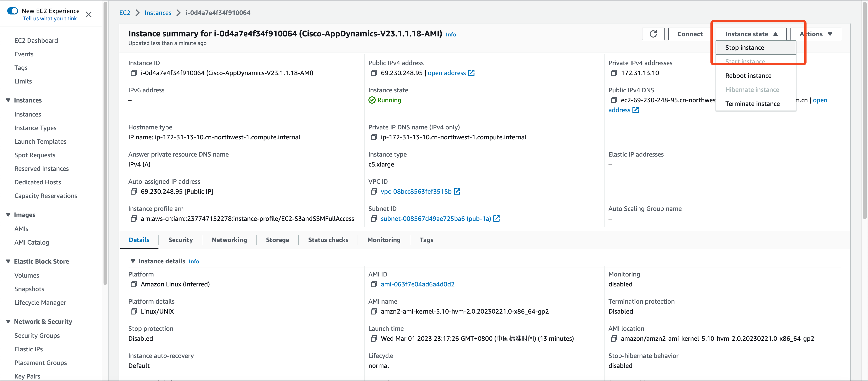This screenshot has height=381, width=868.
Task: Open external link icon beside Public IPv4 open address
Action: (x=471, y=73)
